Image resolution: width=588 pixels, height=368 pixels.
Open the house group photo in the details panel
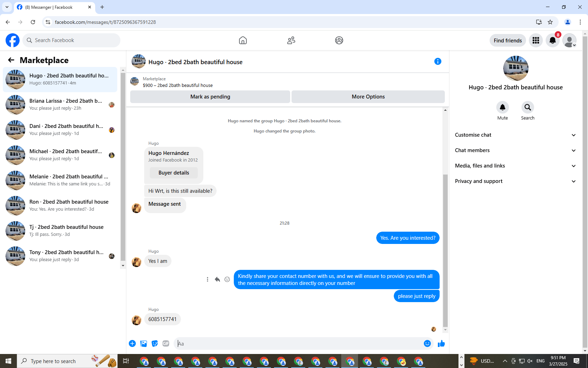tap(516, 68)
